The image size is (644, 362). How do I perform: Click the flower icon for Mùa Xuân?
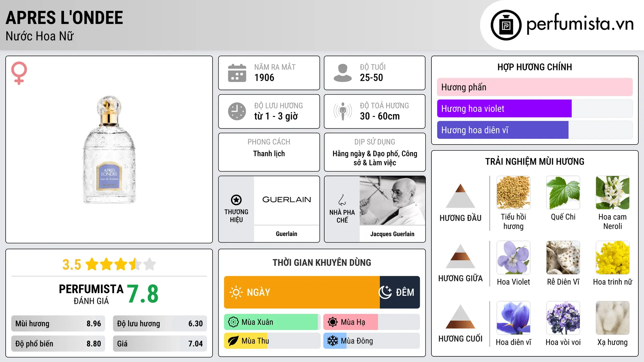point(233,322)
